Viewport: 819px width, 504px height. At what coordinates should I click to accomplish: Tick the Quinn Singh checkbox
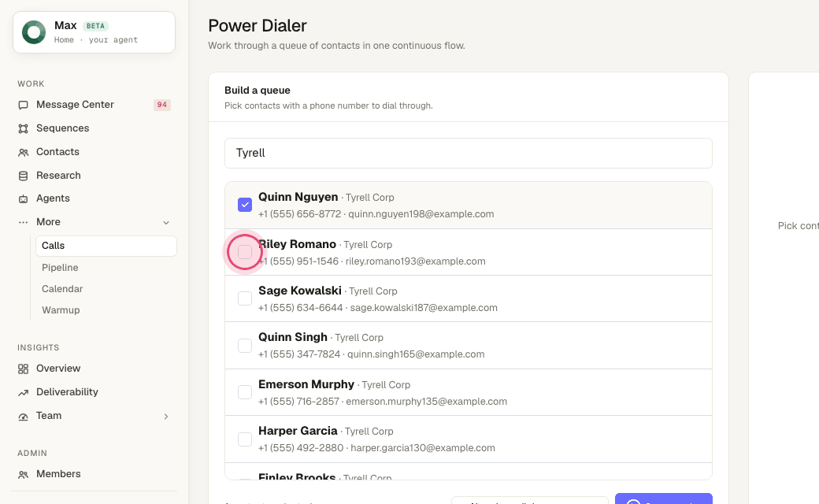tap(244, 345)
